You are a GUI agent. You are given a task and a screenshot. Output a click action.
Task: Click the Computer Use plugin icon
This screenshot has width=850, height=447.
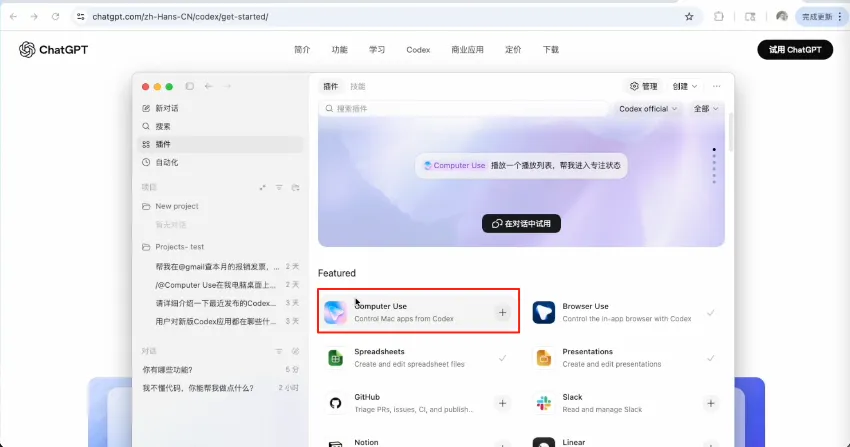coord(336,313)
